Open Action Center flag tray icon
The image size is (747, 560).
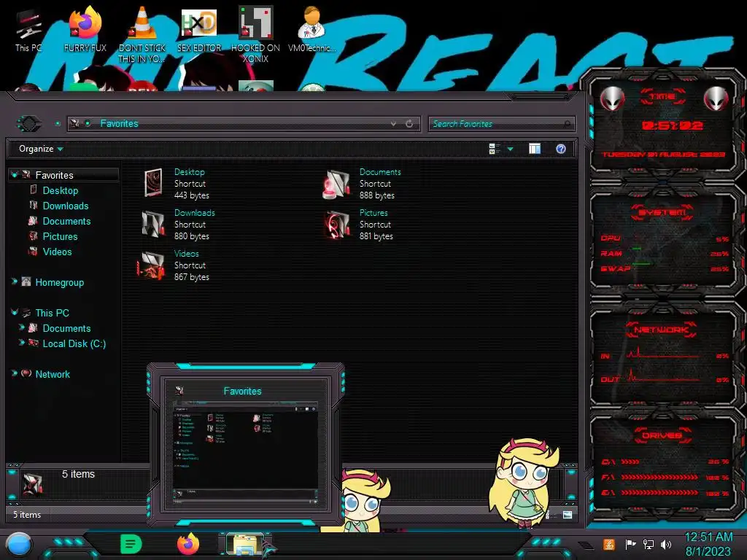[x=631, y=544]
